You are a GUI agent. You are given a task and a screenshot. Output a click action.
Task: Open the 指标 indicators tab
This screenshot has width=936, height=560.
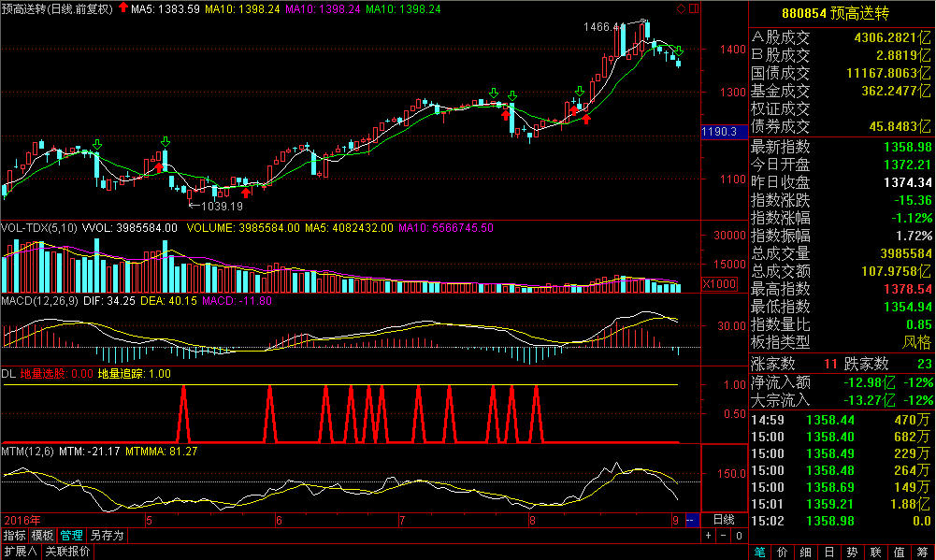tap(14, 536)
